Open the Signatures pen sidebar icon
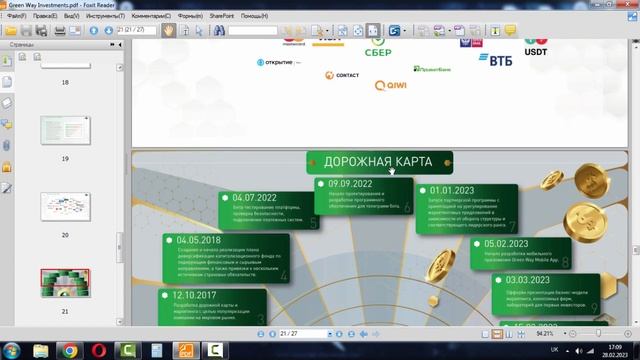 tap(7, 188)
